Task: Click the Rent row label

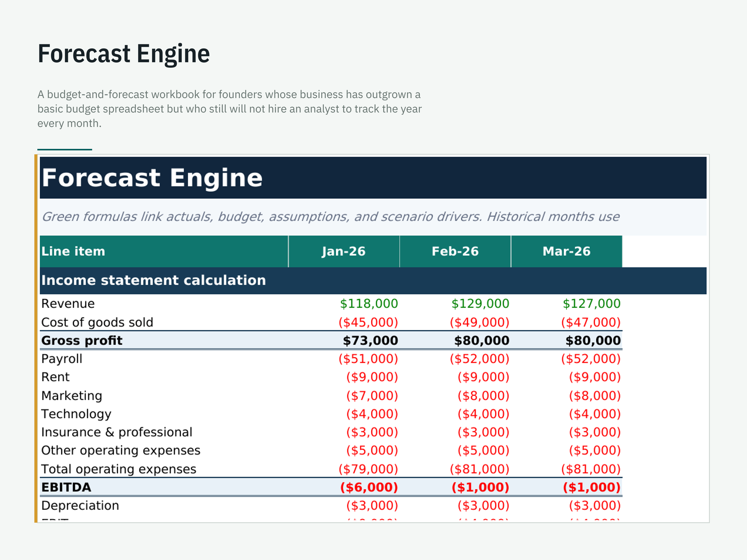Action: (x=55, y=377)
